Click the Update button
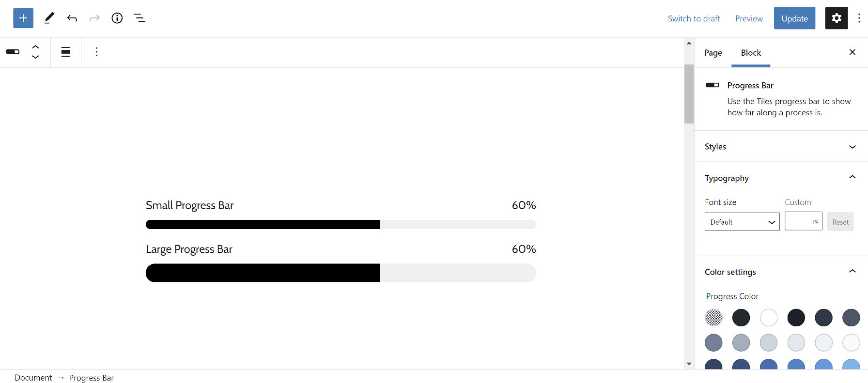 pos(794,18)
